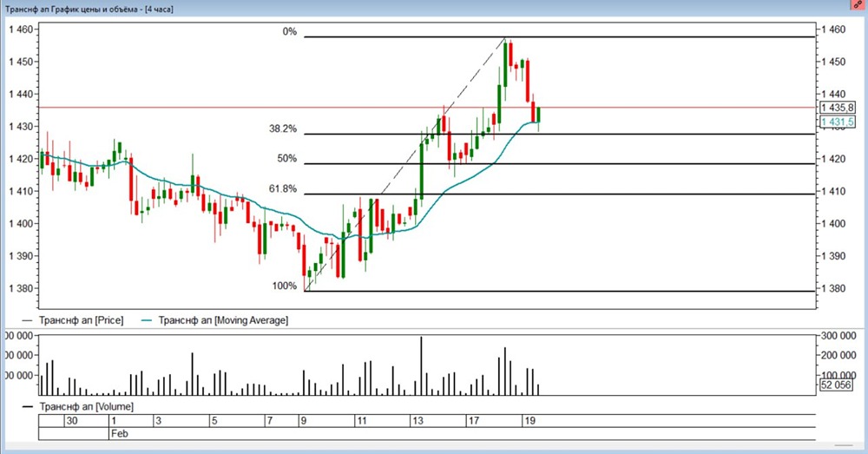Click the dashed Fibonacci trend line
Viewport: 868px width, 454px height.
pyautogui.click(x=404, y=164)
